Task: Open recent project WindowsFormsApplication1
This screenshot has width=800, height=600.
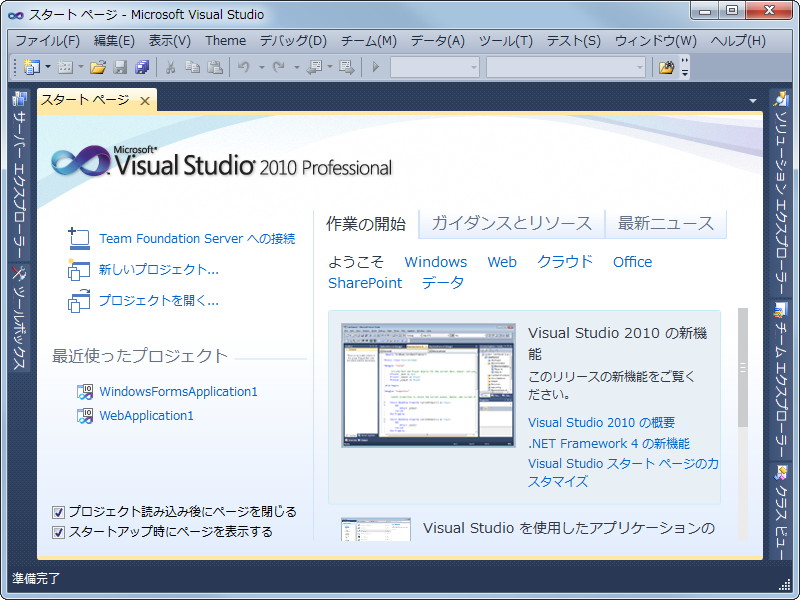Action: (x=178, y=391)
